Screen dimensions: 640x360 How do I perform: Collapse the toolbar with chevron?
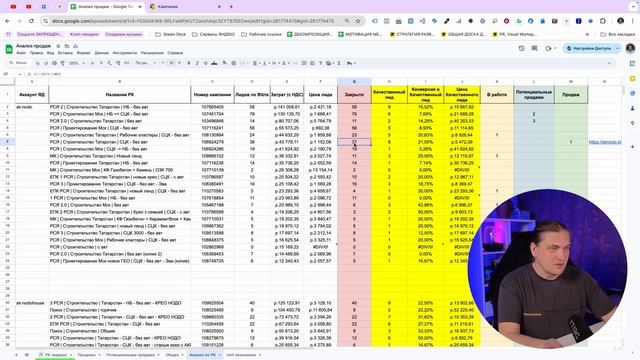(609, 63)
